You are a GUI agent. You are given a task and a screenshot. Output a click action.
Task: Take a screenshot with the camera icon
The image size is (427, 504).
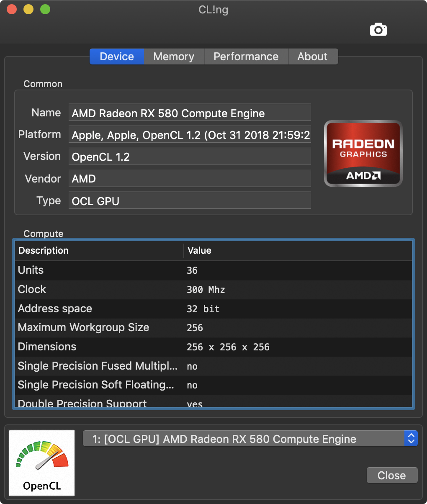pyautogui.click(x=378, y=30)
